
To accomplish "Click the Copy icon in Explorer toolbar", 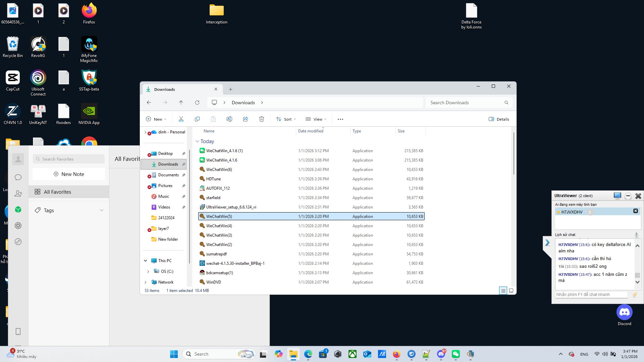I will coord(197,119).
